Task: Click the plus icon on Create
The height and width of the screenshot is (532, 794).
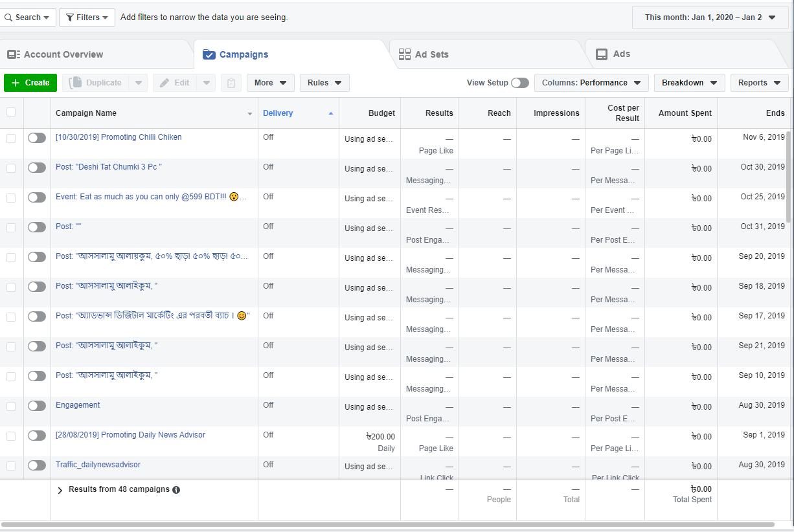Action: pyautogui.click(x=16, y=83)
